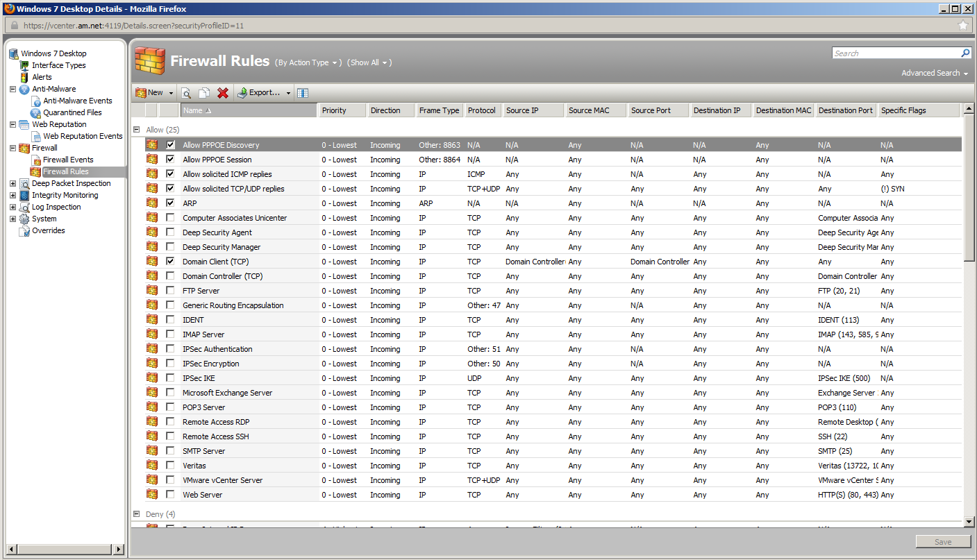Sort rules by the Priority column header
The height and width of the screenshot is (560, 977).
click(342, 110)
